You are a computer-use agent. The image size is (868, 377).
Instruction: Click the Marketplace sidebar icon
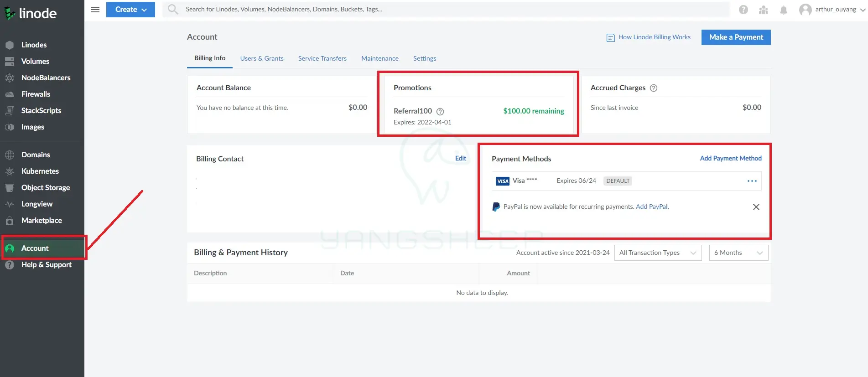pyautogui.click(x=10, y=220)
